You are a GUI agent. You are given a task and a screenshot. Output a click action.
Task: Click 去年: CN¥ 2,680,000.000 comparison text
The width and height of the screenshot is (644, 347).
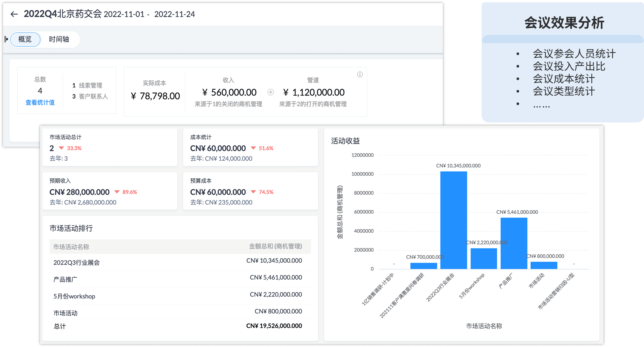[x=83, y=202]
